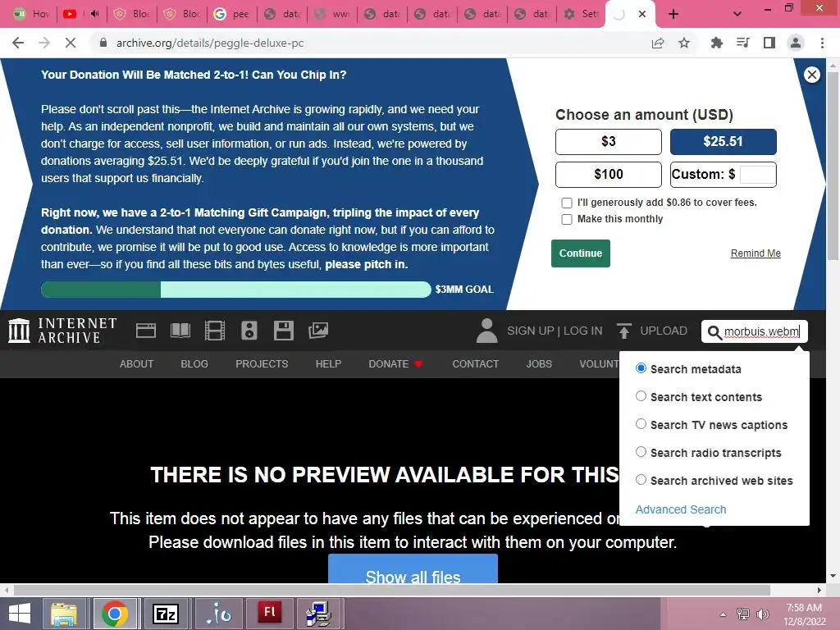
Task: Open the JOBS menu item
Action: coord(539,364)
